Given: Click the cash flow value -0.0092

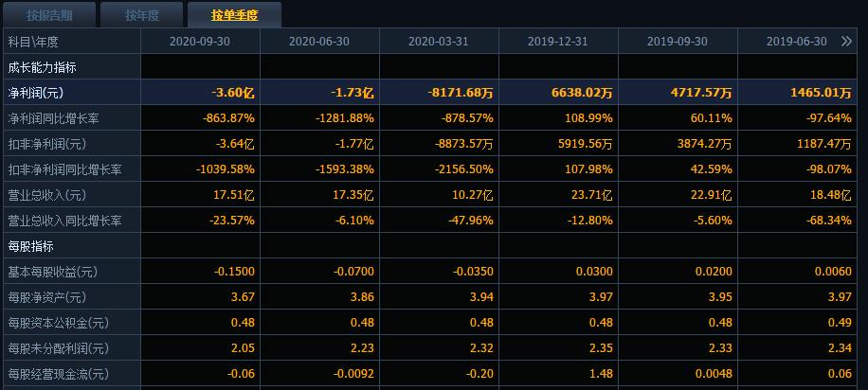Looking at the screenshot, I should tap(353, 374).
